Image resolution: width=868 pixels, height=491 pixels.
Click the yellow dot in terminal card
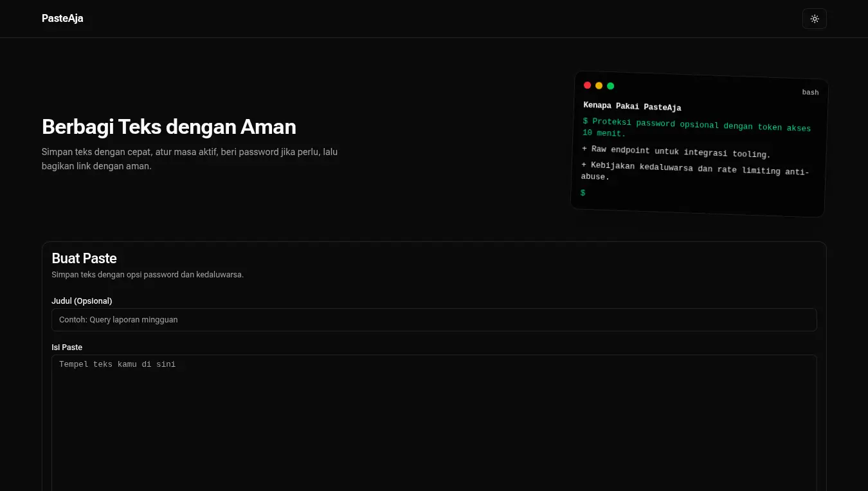pos(599,86)
